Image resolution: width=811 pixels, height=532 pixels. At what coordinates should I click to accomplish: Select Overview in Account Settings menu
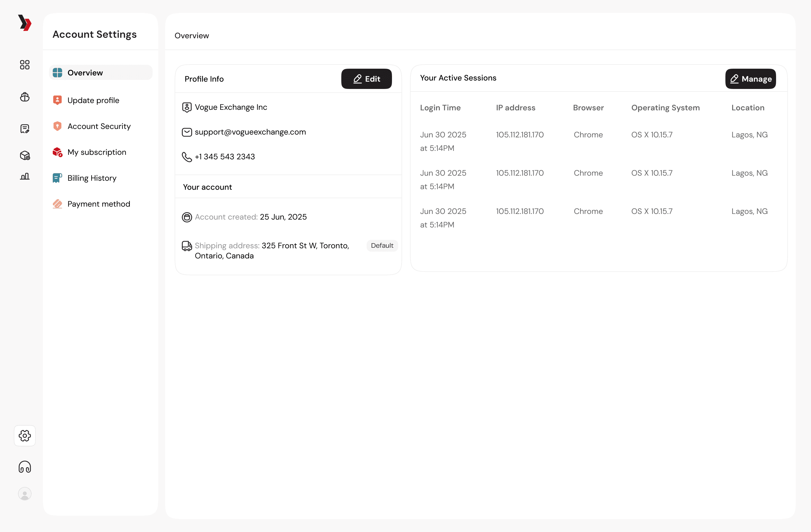(x=85, y=73)
